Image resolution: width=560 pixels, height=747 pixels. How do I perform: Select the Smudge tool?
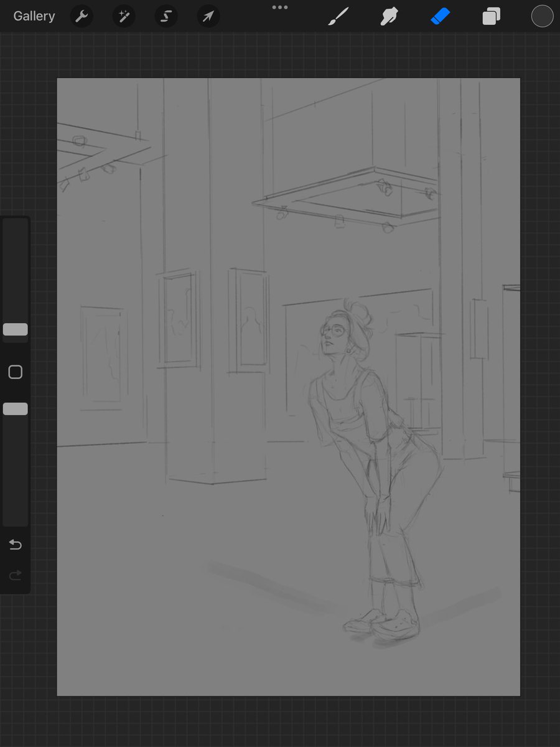click(390, 16)
